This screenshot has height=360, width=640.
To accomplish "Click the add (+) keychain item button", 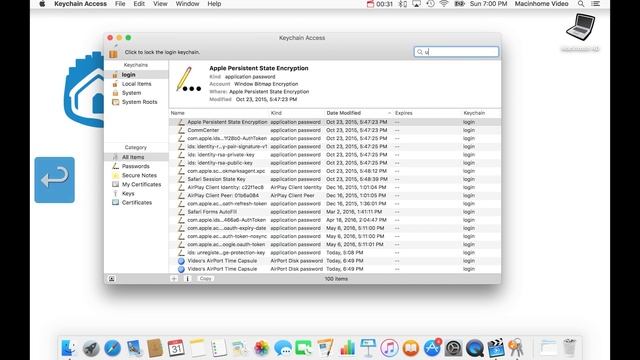I will point(174,279).
